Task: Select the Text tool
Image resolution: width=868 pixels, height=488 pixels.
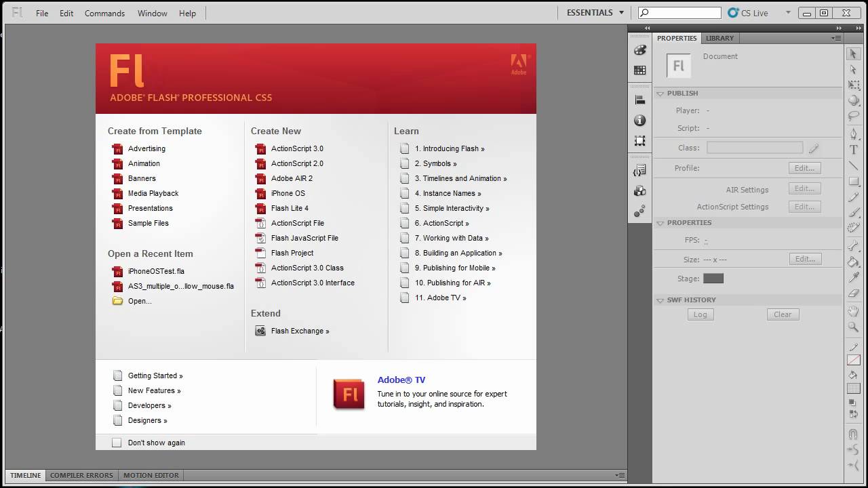Action: click(854, 150)
